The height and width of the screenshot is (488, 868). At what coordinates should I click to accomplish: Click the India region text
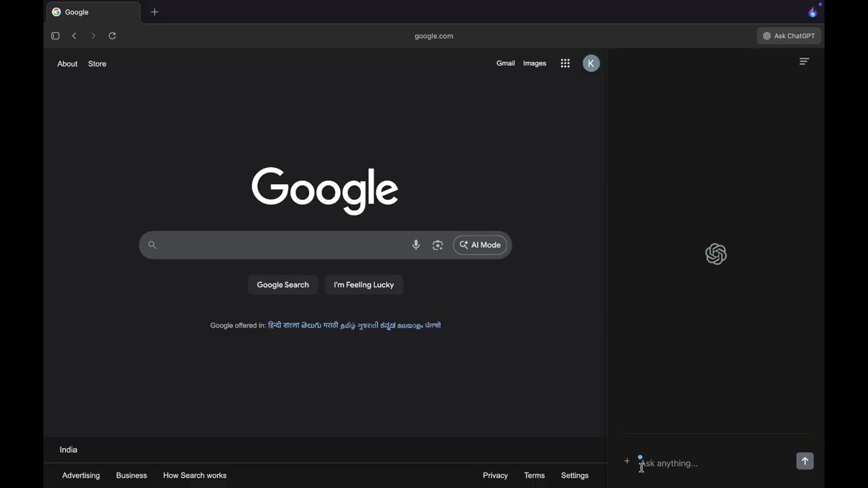[68, 449]
